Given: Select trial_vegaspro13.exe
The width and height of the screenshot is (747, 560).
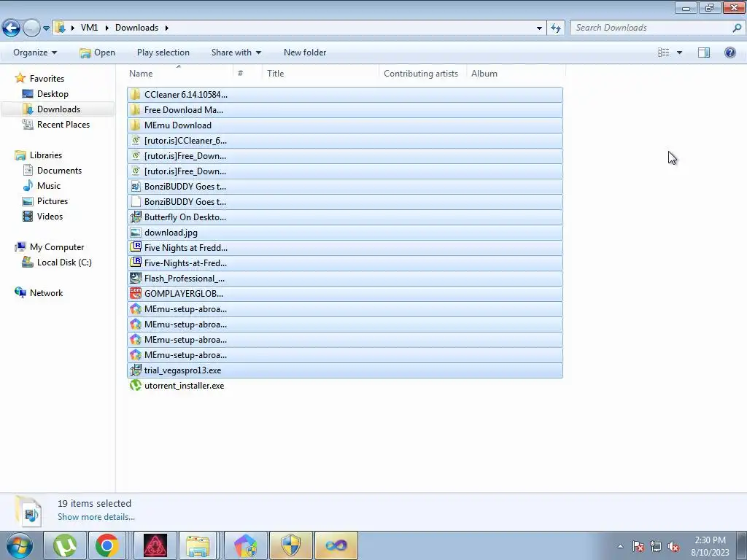Looking at the screenshot, I should click(345, 370).
